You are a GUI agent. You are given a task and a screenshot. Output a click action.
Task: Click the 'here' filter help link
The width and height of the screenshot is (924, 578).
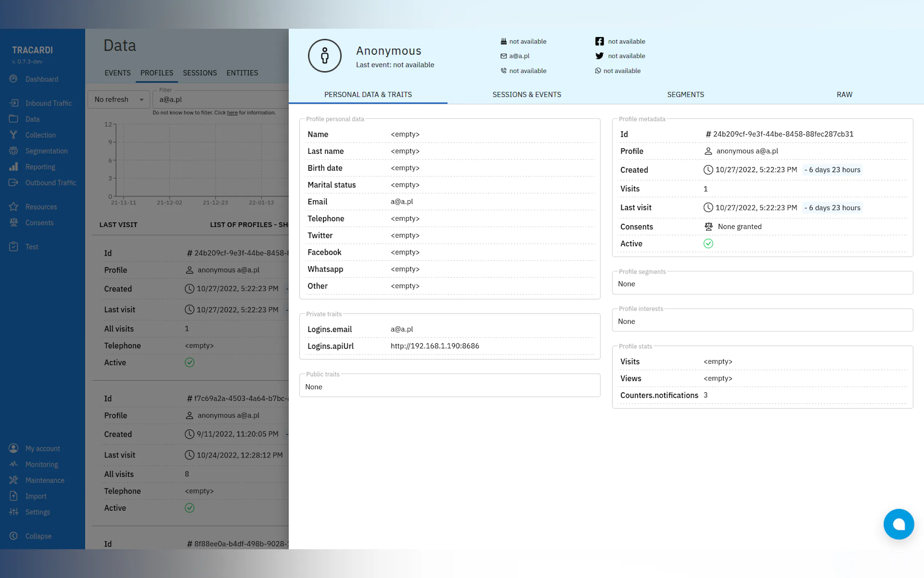coord(232,113)
